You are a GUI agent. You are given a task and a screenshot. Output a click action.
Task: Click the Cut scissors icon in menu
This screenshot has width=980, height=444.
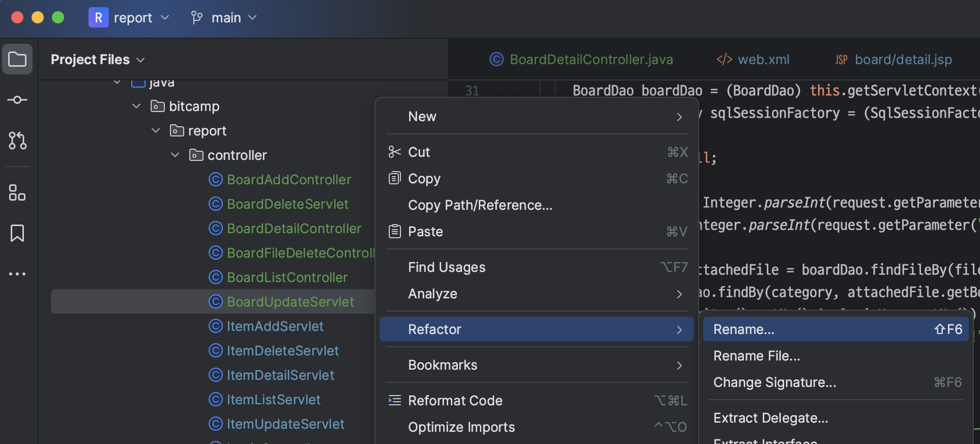pos(394,152)
